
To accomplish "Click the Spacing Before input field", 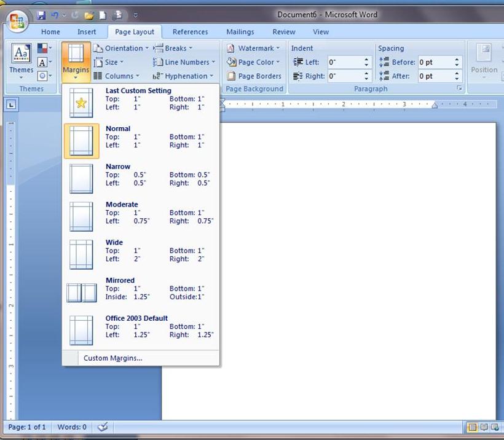I will pyautogui.click(x=436, y=62).
